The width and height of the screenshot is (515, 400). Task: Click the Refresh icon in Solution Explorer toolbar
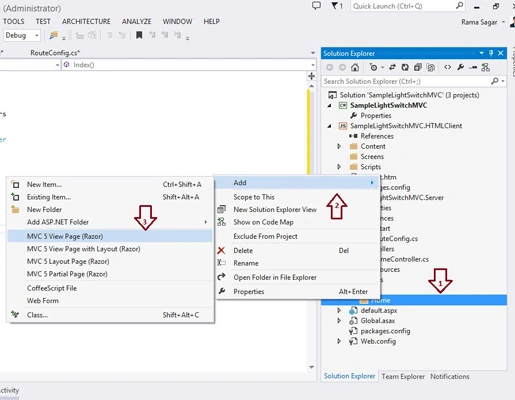(405, 67)
